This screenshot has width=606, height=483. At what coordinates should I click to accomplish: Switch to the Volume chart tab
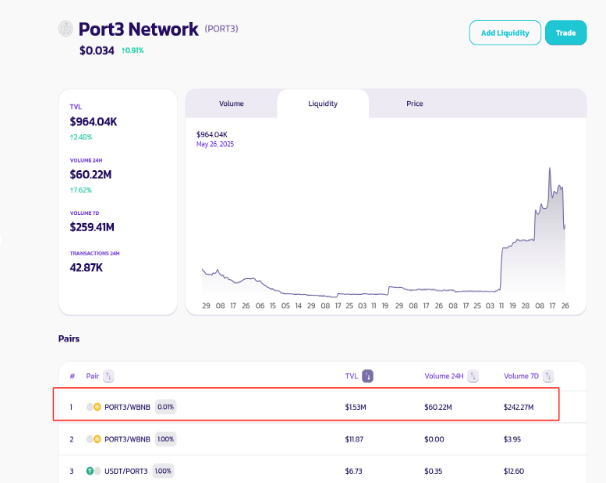[231, 104]
